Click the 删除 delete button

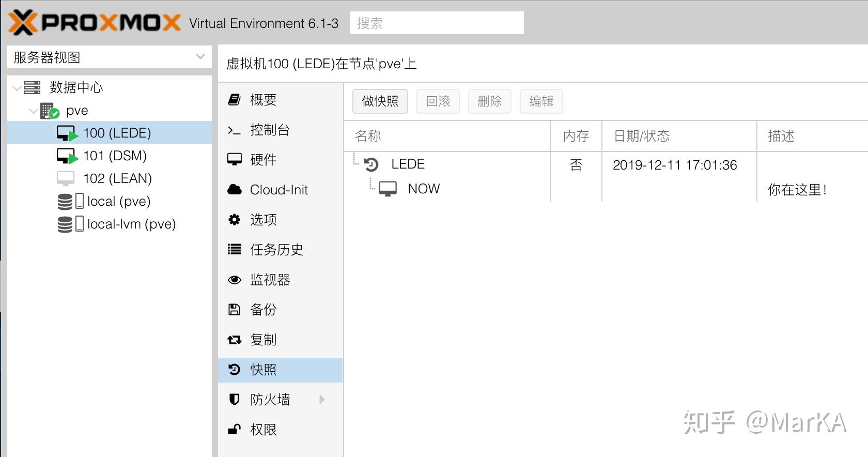point(490,101)
